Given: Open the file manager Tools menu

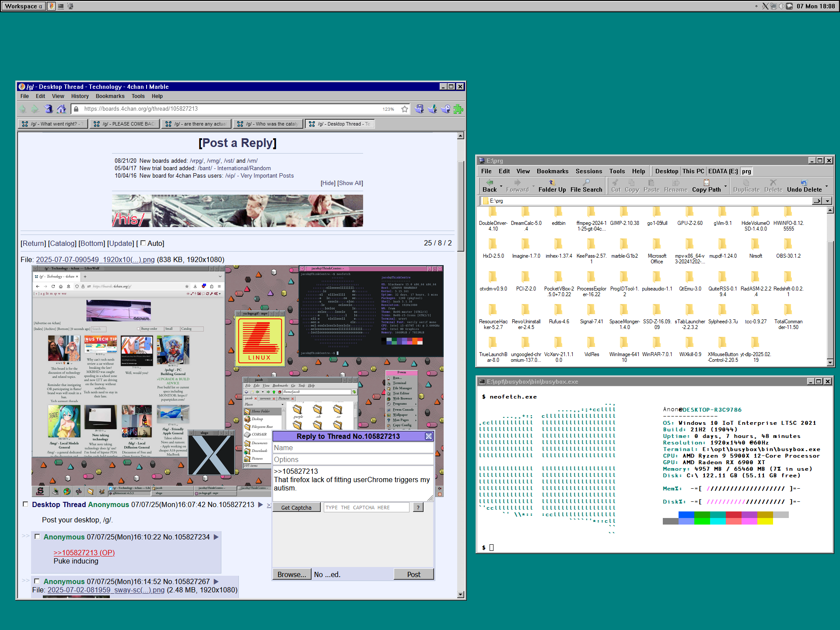Looking at the screenshot, I should click(x=617, y=171).
